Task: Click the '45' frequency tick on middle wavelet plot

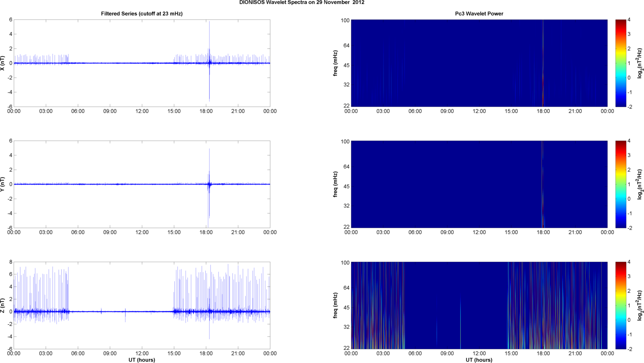Action: [346, 187]
